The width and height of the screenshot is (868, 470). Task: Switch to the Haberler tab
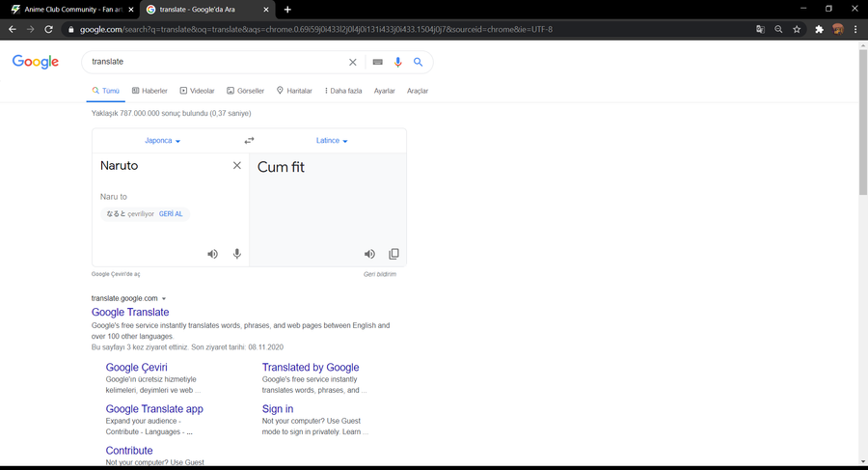pyautogui.click(x=149, y=91)
